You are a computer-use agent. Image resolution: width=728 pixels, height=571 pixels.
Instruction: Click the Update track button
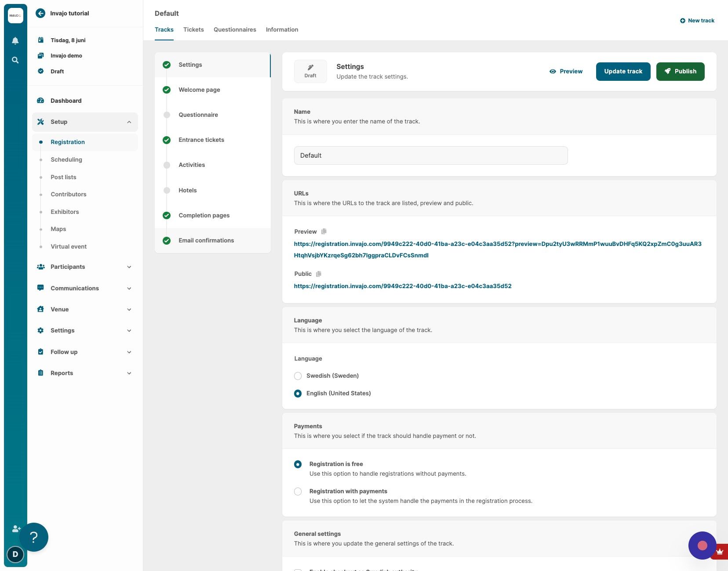click(623, 72)
